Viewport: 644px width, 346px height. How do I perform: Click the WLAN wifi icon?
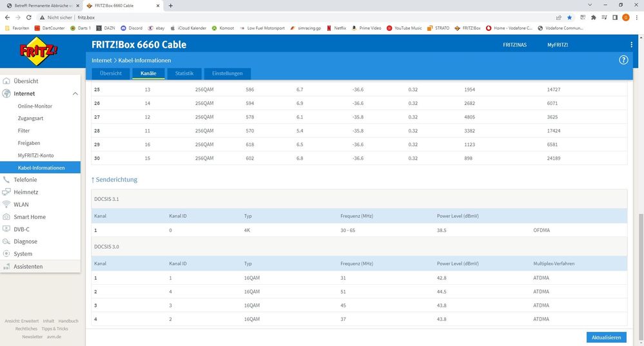(x=6, y=204)
